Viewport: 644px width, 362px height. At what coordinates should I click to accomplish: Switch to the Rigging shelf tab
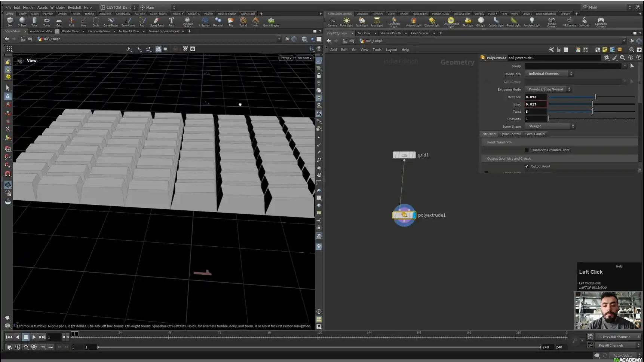pyautogui.click(x=89, y=13)
